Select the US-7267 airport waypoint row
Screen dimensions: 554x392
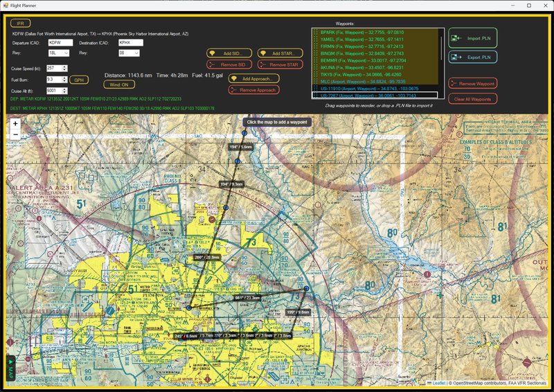click(x=375, y=95)
